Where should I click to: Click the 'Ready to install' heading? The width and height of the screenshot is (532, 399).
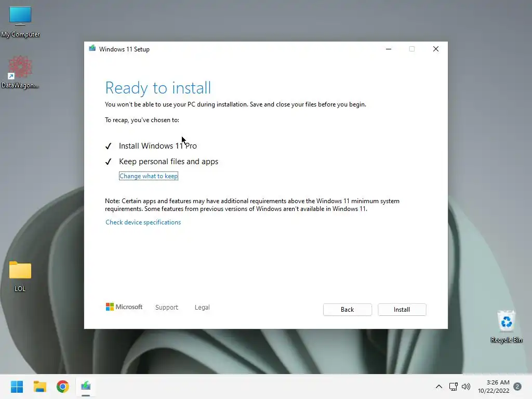(x=158, y=88)
